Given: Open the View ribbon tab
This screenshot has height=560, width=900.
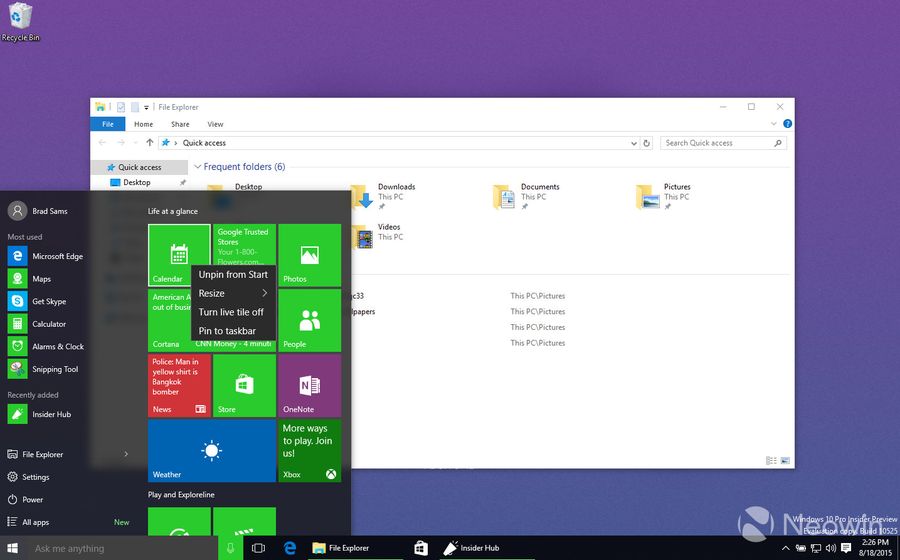Looking at the screenshot, I should pos(215,124).
